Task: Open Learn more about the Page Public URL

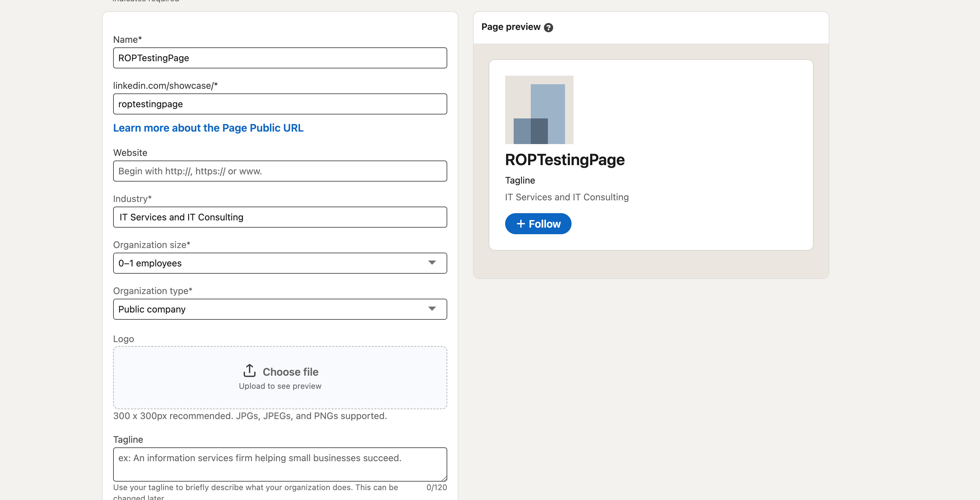Action: point(208,128)
